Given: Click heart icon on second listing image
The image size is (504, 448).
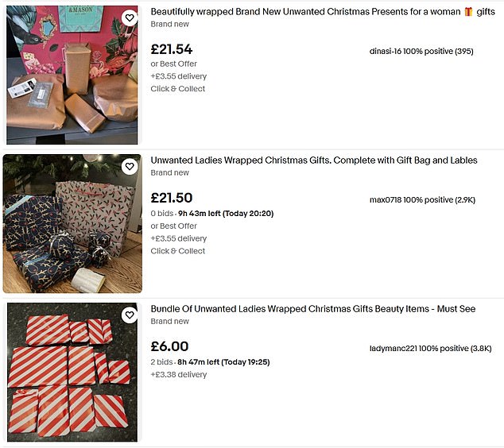Looking at the screenshot, I should pos(130,166).
